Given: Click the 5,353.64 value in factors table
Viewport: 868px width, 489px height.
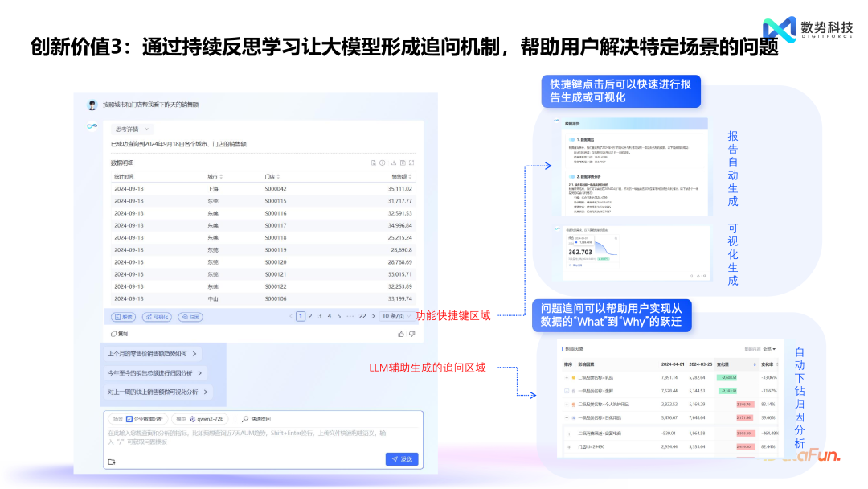Looking at the screenshot, I should pyautogui.click(x=697, y=446).
